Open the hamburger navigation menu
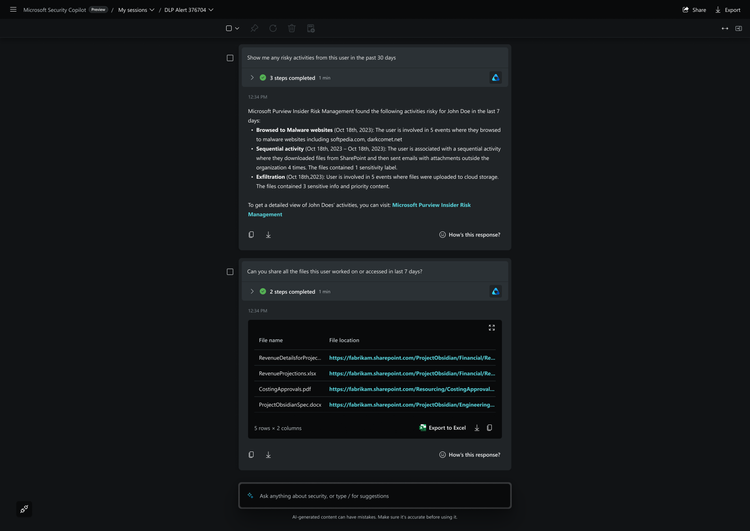The height and width of the screenshot is (531, 750). click(13, 10)
